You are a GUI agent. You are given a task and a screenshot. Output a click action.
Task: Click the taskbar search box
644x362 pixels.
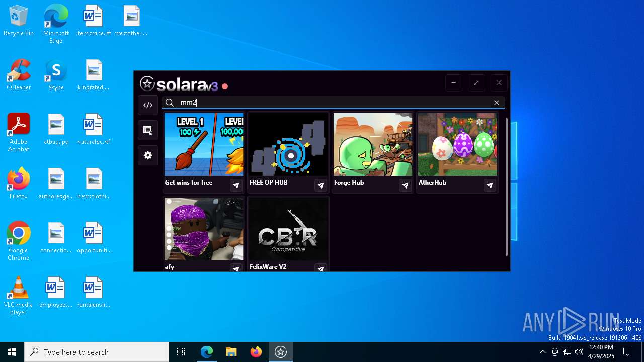pos(97,352)
